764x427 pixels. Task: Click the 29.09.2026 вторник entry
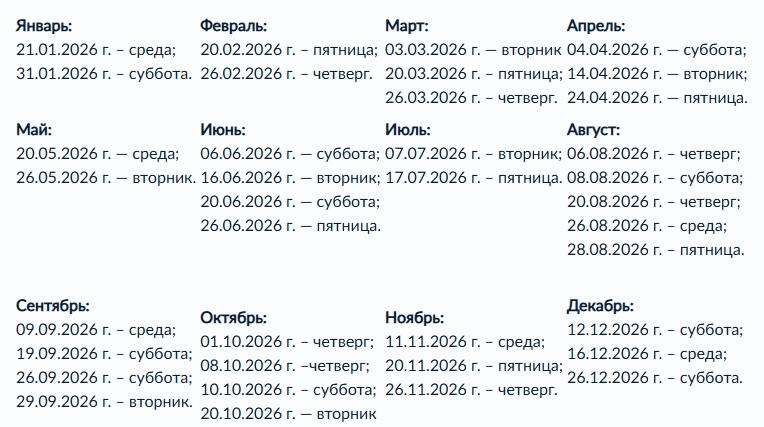pos(105,401)
